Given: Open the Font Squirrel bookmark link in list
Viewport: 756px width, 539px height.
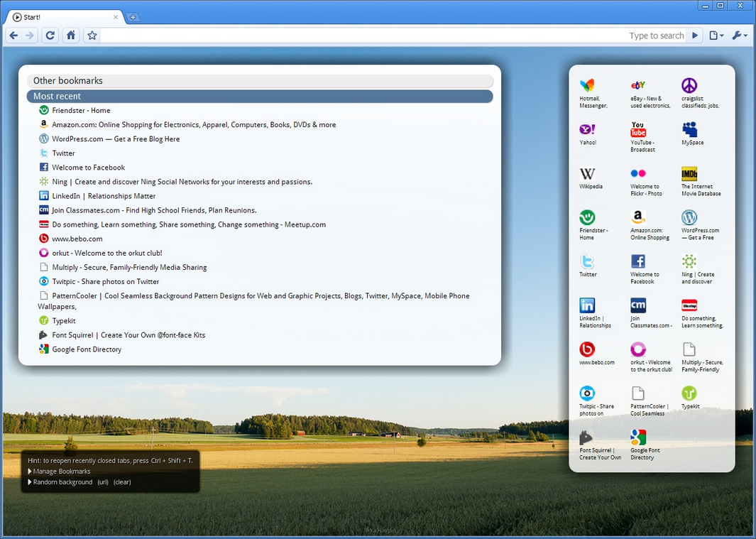Looking at the screenshot, I should click(x=128, y=335).
